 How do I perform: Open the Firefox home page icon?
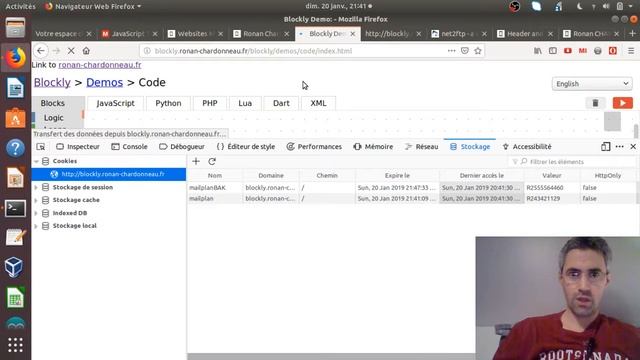pos(86,51)
